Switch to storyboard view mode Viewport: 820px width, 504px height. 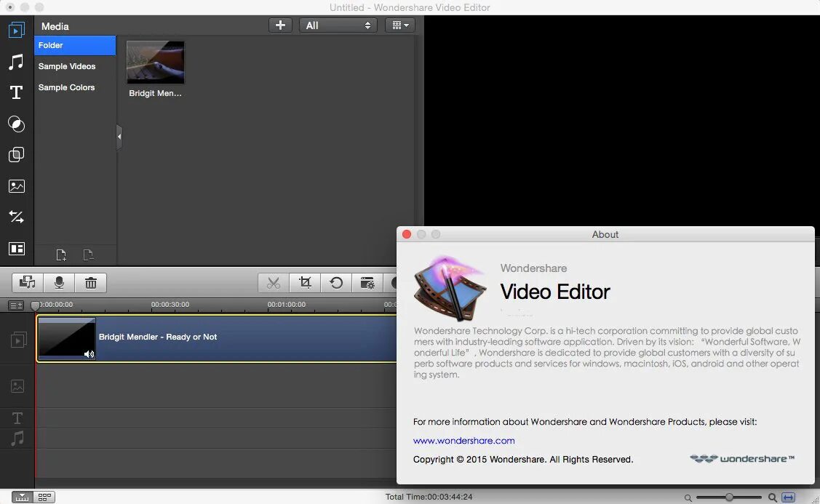point(44,497)
